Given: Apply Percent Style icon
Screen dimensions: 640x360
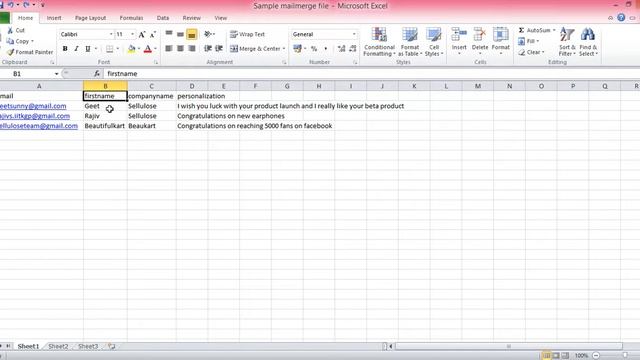Looking at the screenshot, I should click(x=314, y=49).
